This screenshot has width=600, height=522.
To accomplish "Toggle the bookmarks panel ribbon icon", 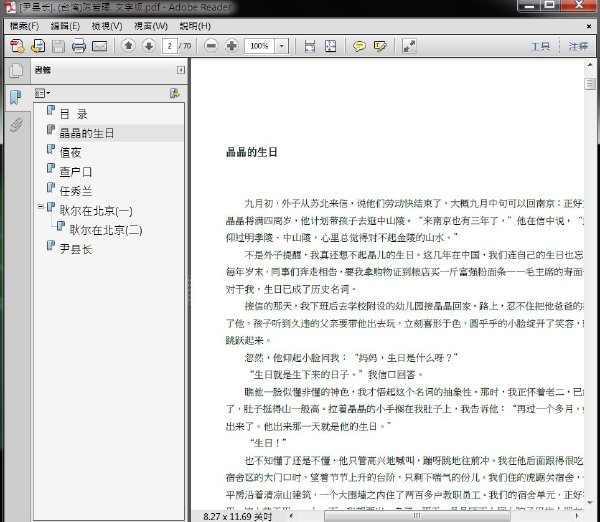I will [x=16, y=97].
